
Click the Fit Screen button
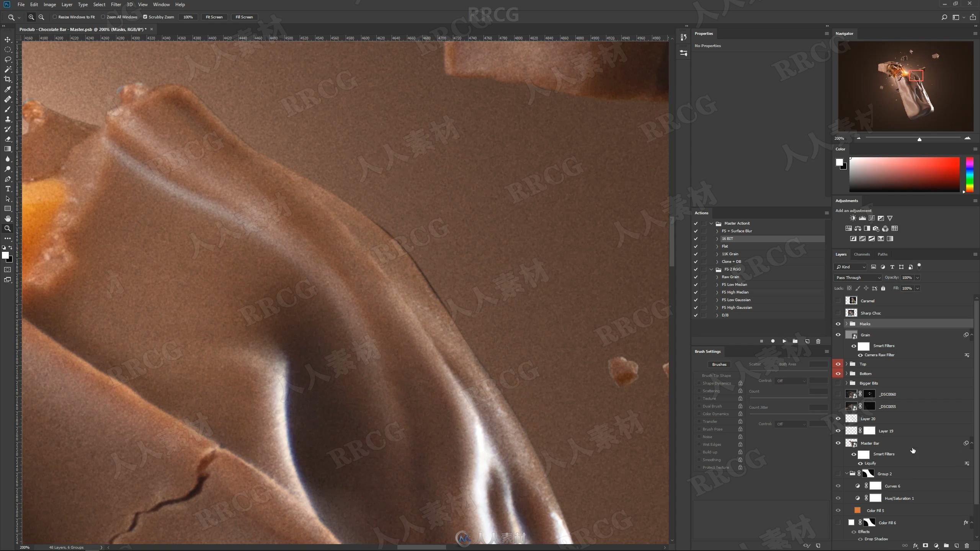214,17
